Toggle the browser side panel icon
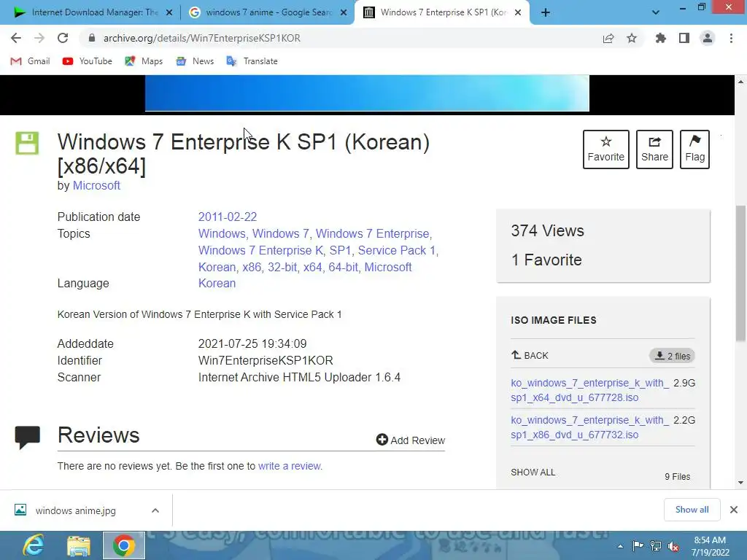 pyautogui.click(x=684, y=38)
